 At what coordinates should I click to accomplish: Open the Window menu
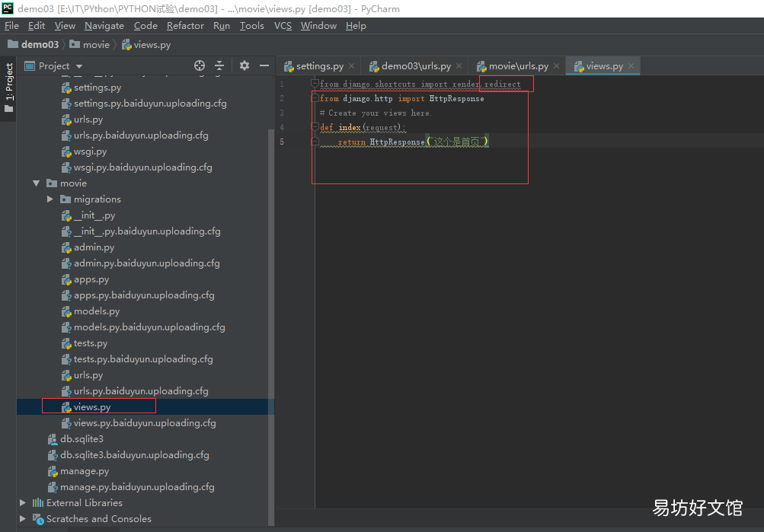[318, 26]
